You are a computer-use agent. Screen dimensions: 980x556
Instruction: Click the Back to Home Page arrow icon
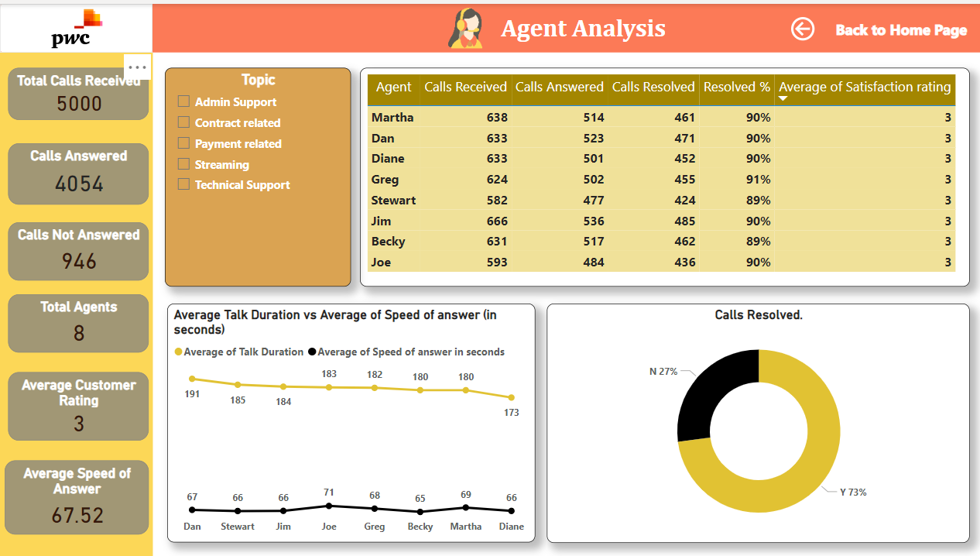(x=803, y=29)
